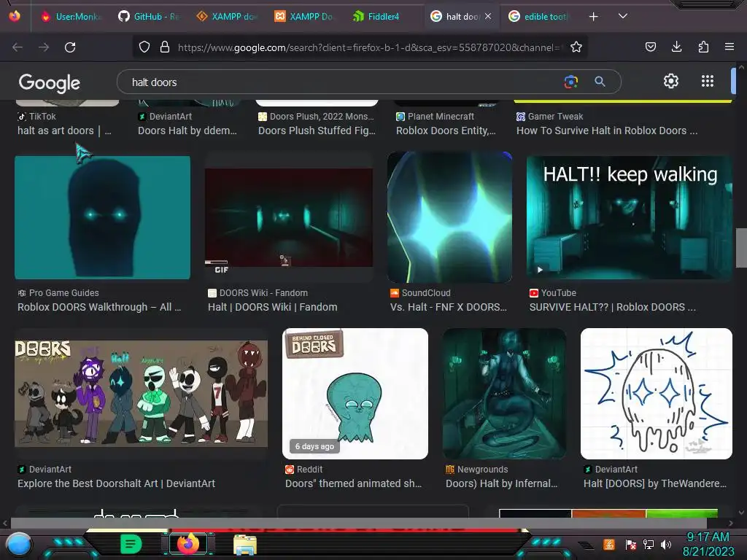Open the volume speaker tray icon

[x=666, y=544]
